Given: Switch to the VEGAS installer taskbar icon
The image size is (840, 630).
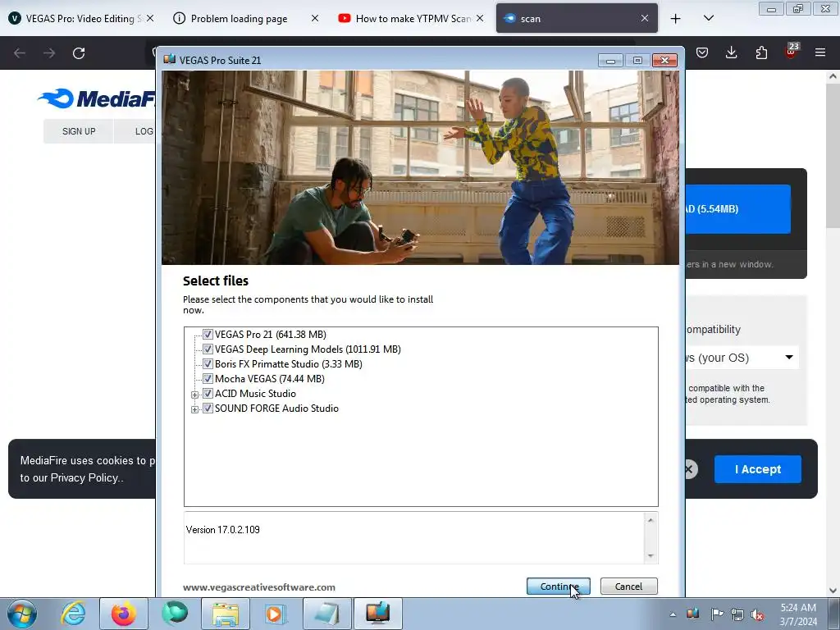Looking at the screenshot, I should (x=377, y=614).
